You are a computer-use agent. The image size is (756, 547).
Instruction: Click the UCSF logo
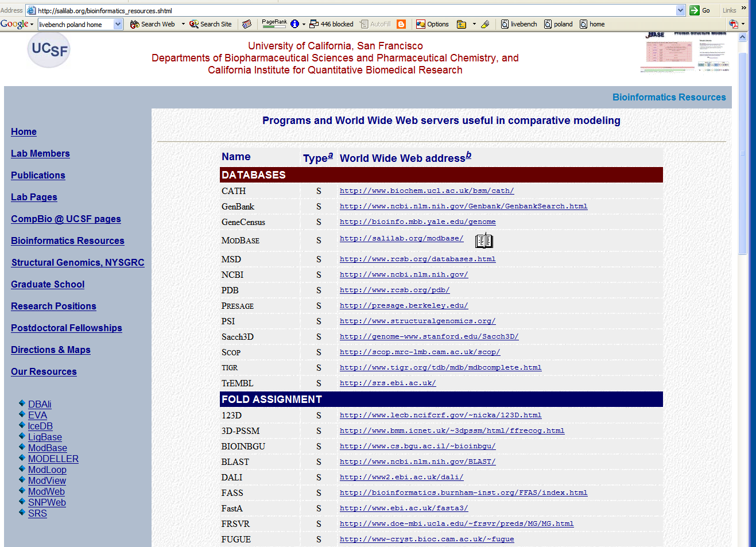49,50
